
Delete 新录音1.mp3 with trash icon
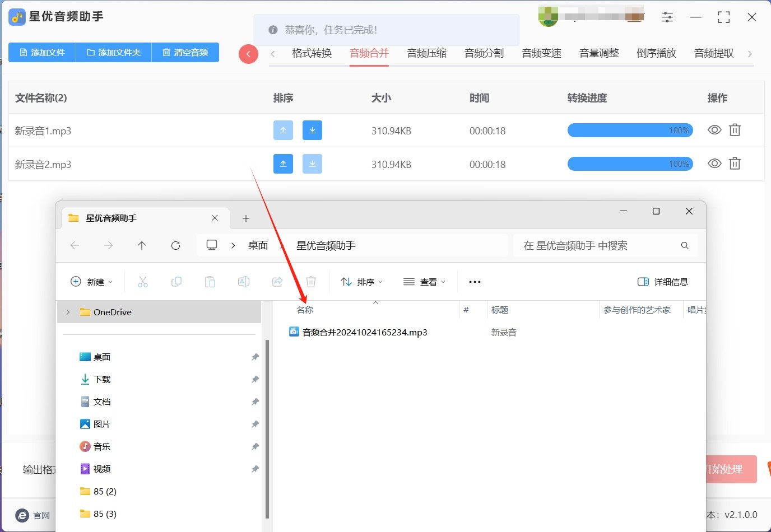coord(735,130)
